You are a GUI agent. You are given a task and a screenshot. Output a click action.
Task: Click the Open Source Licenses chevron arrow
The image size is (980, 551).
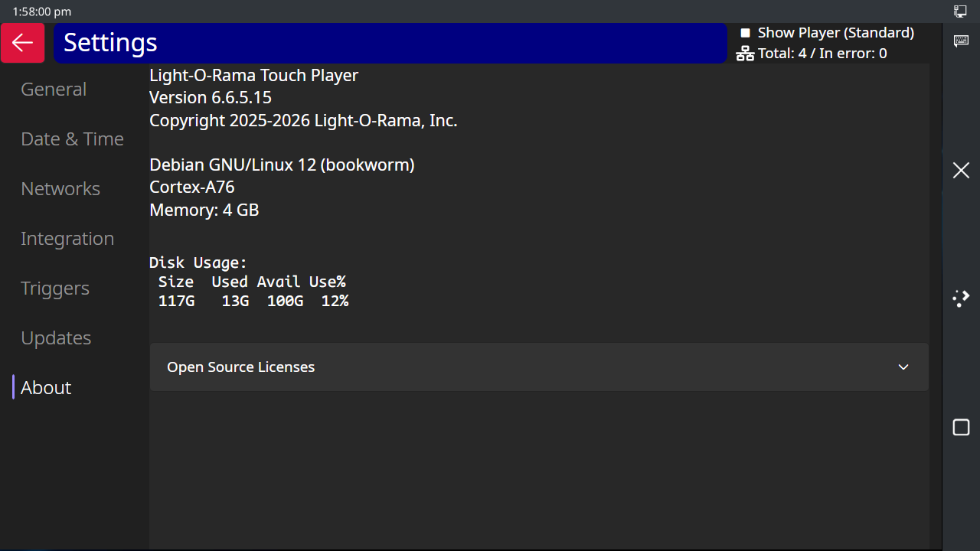tap(903, 367)
